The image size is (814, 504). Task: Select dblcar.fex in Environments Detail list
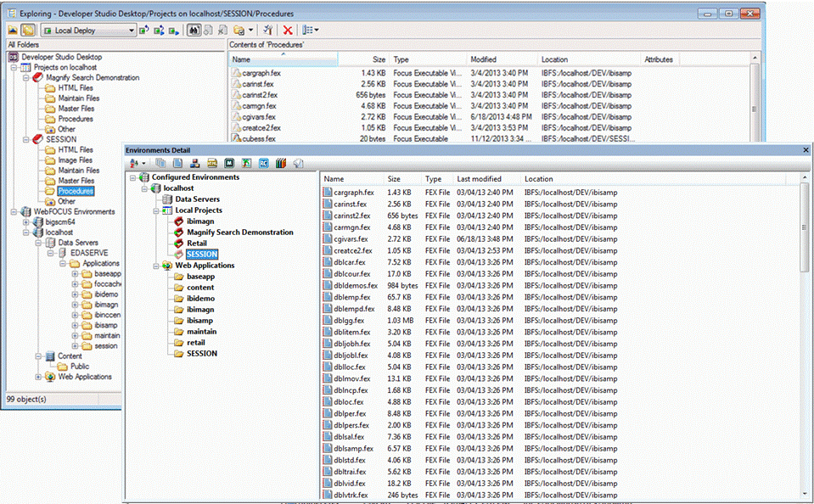[350, 263]
